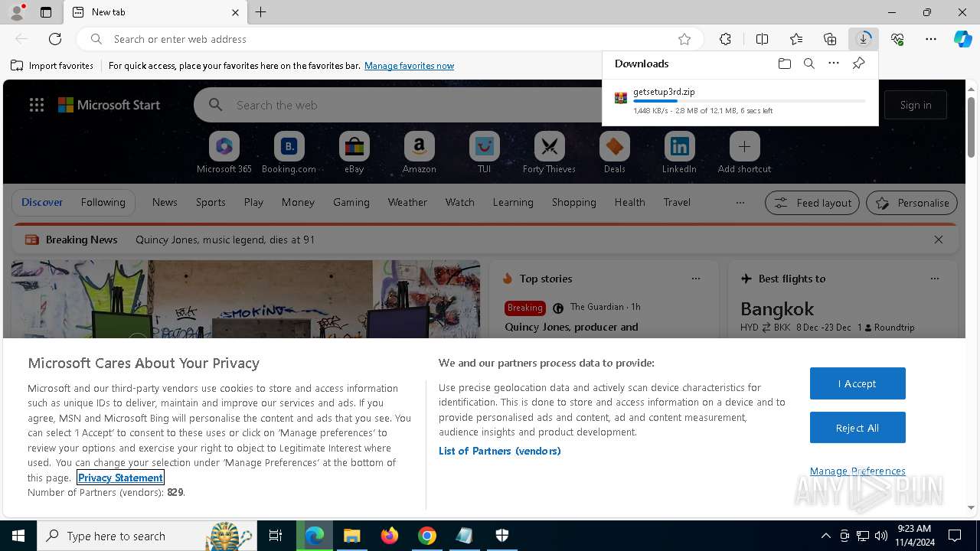The image size is (980, 551).
Task: Open the Privacy Statement link
Action: (120, 478)
